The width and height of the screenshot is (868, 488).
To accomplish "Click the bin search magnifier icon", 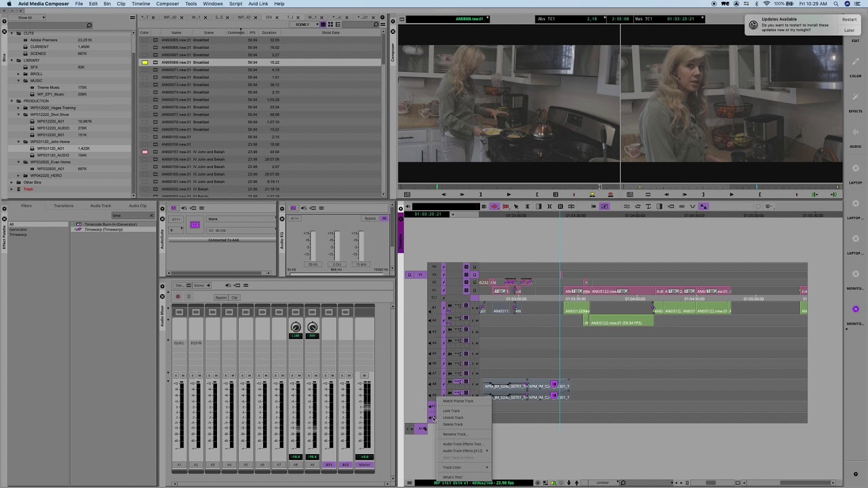I will coord(376,24).
